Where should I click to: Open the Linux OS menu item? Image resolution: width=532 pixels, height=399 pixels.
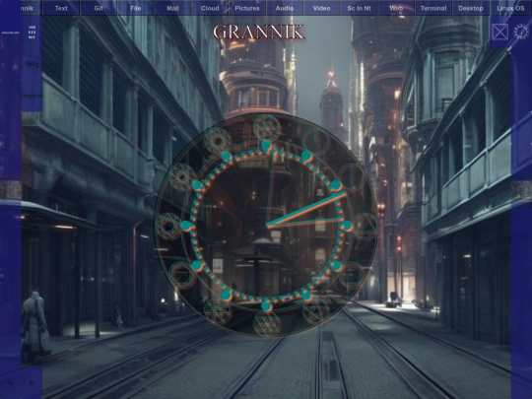pyautogui.click(x=510, y=8)
